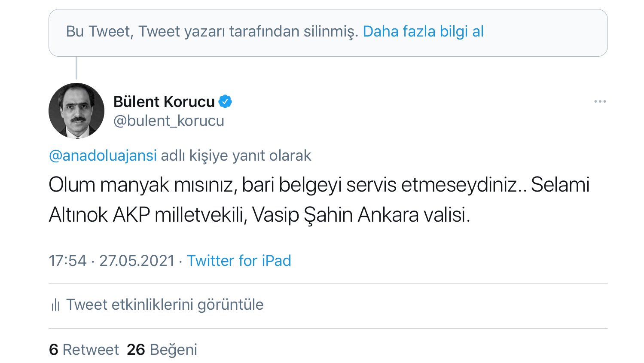
Task: Click the "Daha fazla bilgi al" link
Action: point(423,31)
